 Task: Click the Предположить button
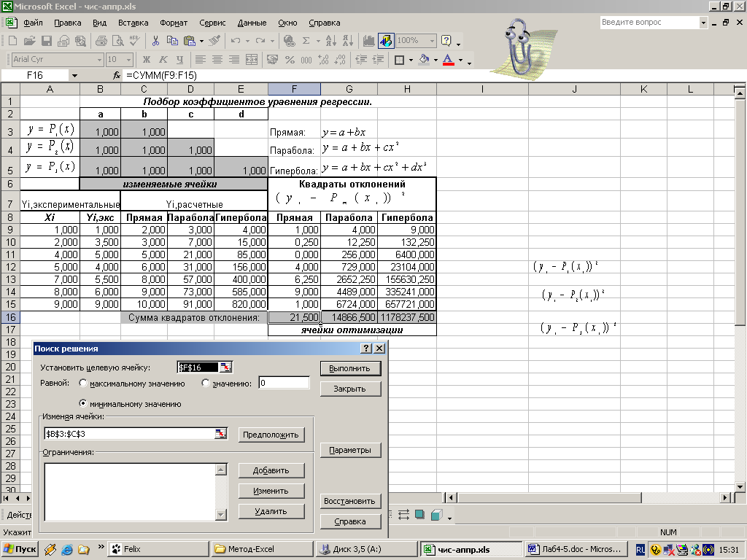tap(271, 435)
